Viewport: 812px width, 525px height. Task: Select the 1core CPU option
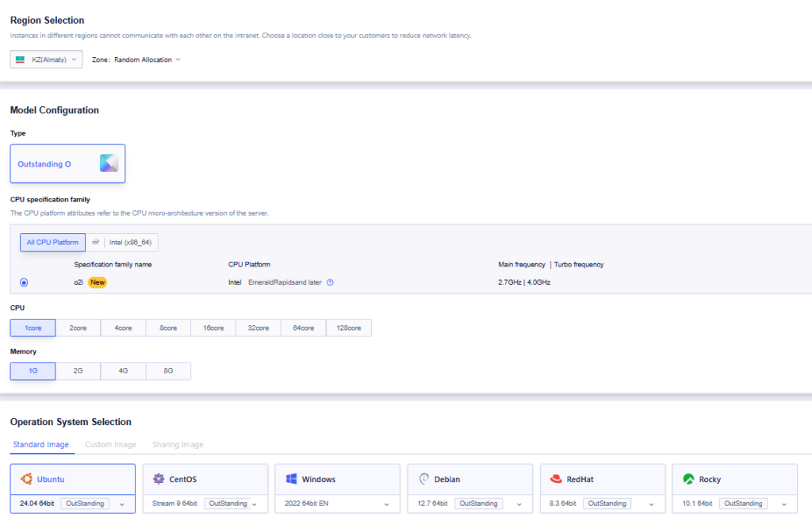click(x=33, y=328)
